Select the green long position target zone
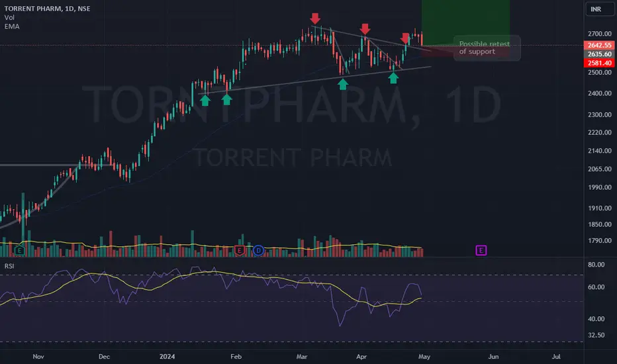 pyautogui.click(x=465, y=23)
